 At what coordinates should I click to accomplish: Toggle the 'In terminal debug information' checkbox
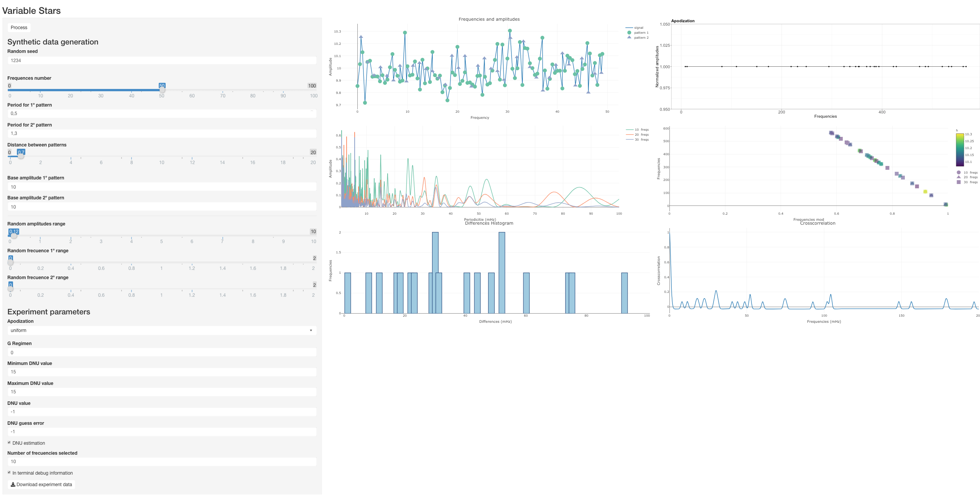[9, 472]
